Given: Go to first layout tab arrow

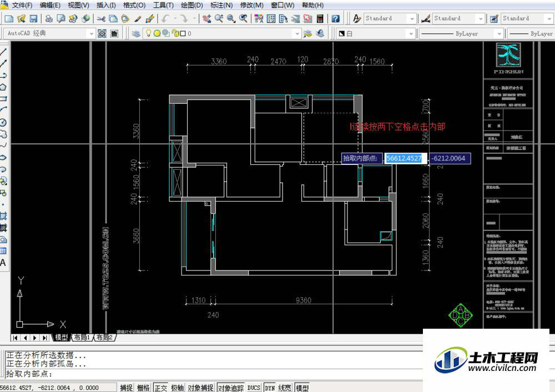Looking at the screenshot, I should coord(15,338).
